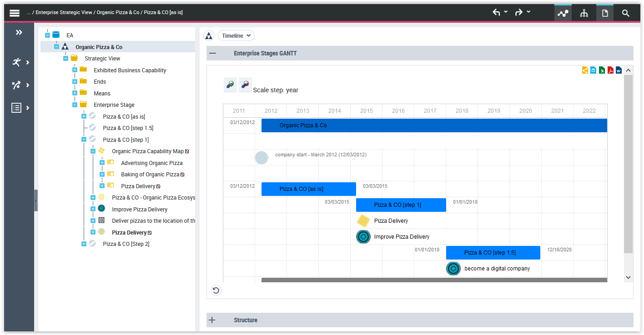Export the Gantt chart as PDF

click(x=610, y=70)
